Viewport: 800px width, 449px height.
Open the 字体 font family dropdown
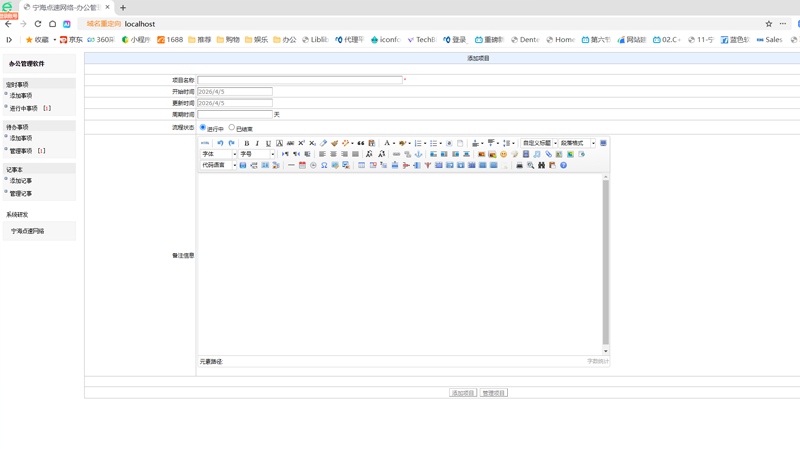click(x=219, y=154)
